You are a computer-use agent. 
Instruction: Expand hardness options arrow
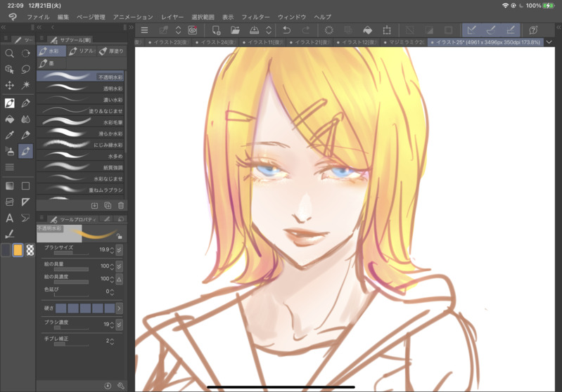(x=120, y=308)
